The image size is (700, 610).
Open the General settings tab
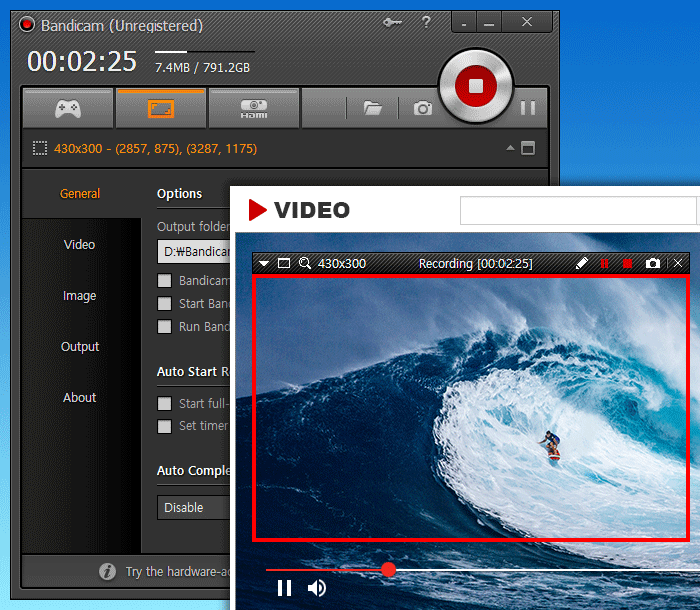(80, 193)
